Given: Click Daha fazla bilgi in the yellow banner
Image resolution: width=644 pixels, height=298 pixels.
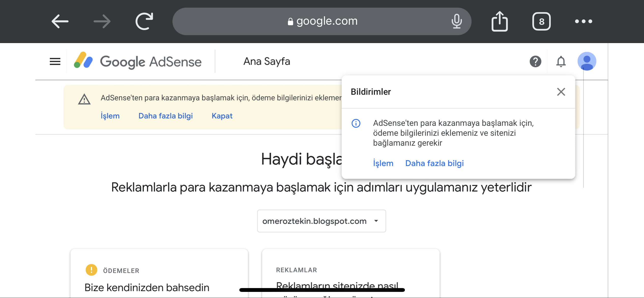Looking at the screenshot, I should tap(166, 116).
